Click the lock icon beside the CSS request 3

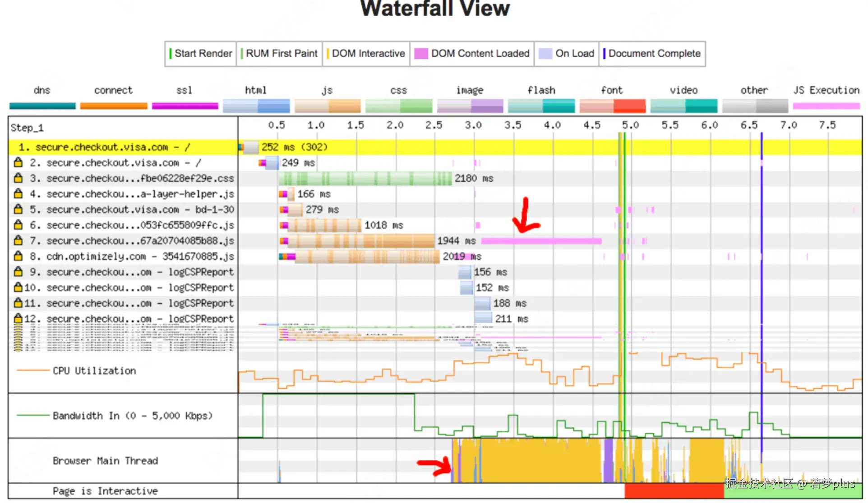(x=18, y=178)
